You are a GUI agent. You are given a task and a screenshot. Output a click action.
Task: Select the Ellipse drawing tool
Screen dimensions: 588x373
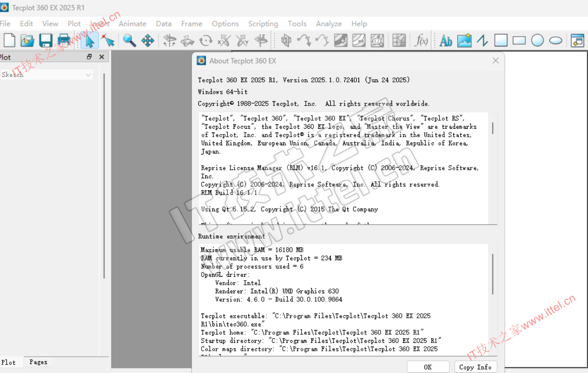(556, 41)
